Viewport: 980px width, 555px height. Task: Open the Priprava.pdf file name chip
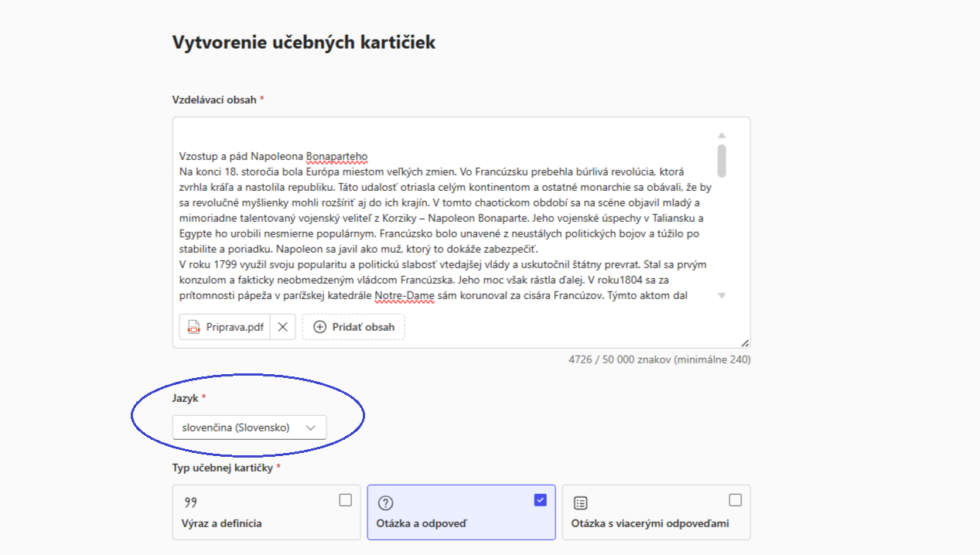click(234, 327)
